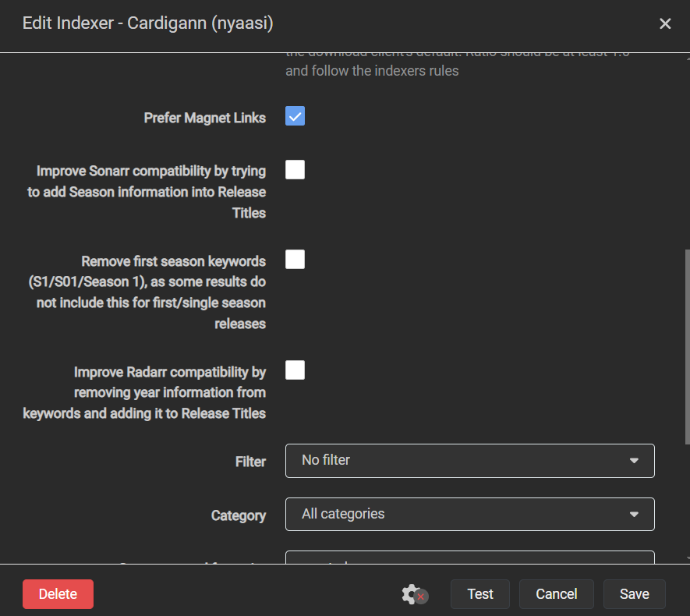Click the Category dropdown caret arrow
The height and width of the screenshot is (616, 690).
point(634,515)
